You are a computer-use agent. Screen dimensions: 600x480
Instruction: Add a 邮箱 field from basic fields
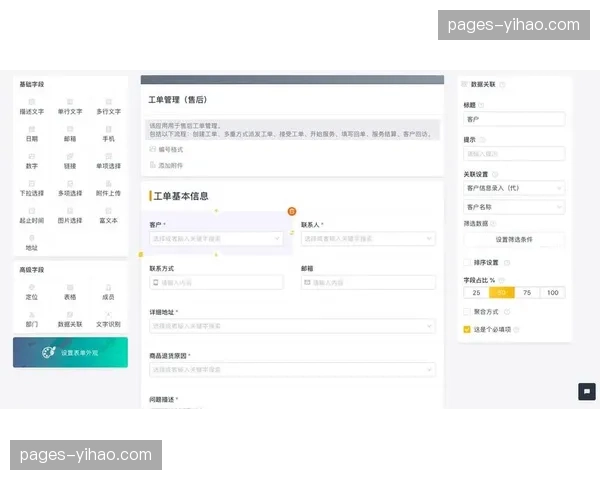pos(70,134)
